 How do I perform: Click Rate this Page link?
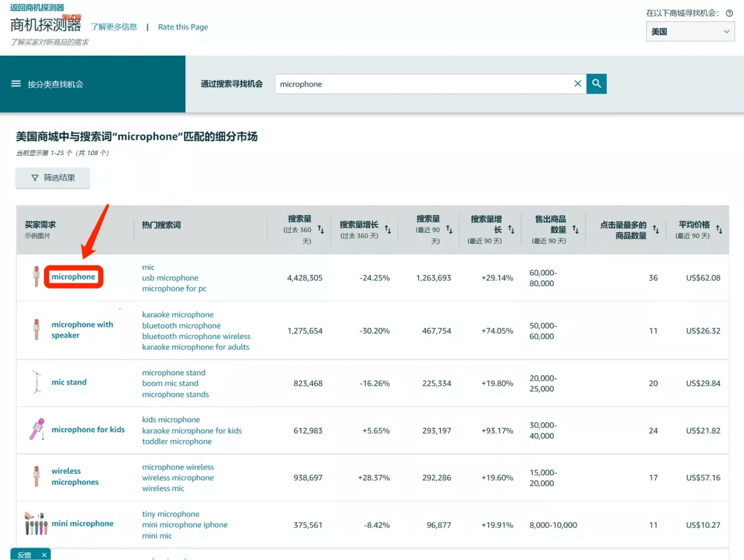click(x=183, y=27)
